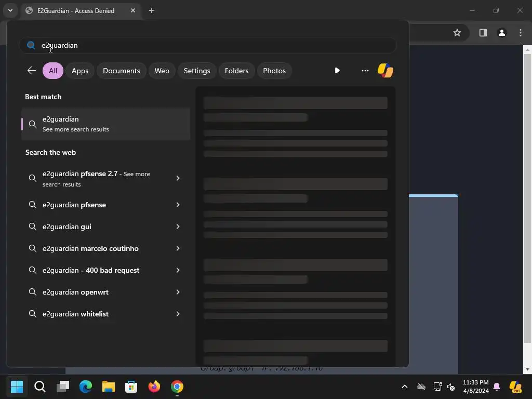Viewport: 532px width, 399px height.
Task: Select the Apps filter tab
Action: pyautogui.click(x=80, y=71)
